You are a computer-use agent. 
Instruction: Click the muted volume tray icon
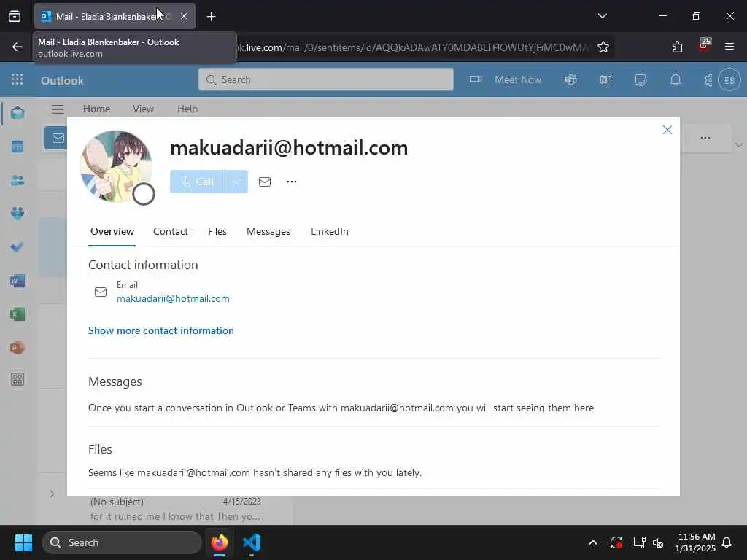pos(658,542)
